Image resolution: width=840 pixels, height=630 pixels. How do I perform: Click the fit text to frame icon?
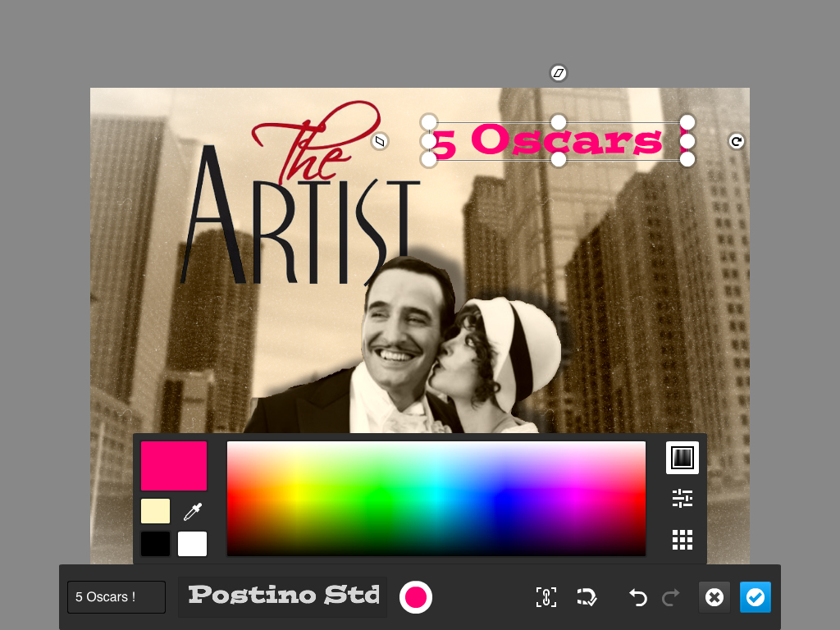(546, 597)
